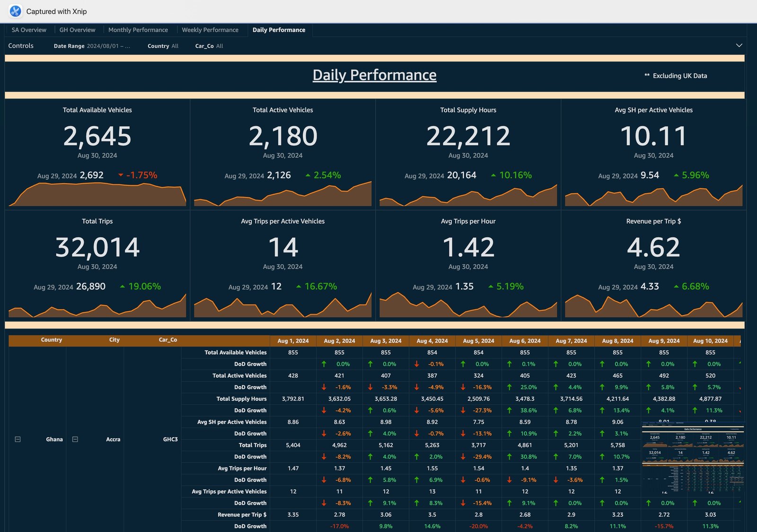Image resolution: width=757 pixels, height=532 pixels.
Task: Click the Total Trips value 32,014
Action: [x=97, y=247]
